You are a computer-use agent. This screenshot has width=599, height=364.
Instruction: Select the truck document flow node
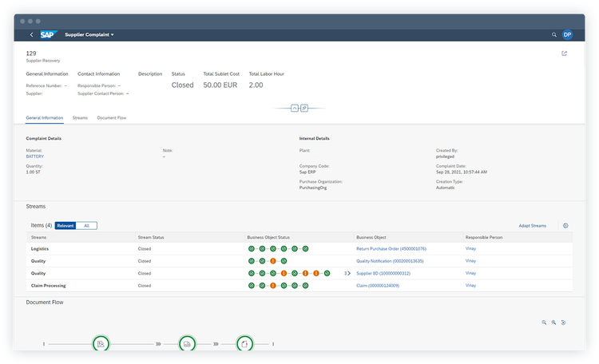click(x=187, y=344)
